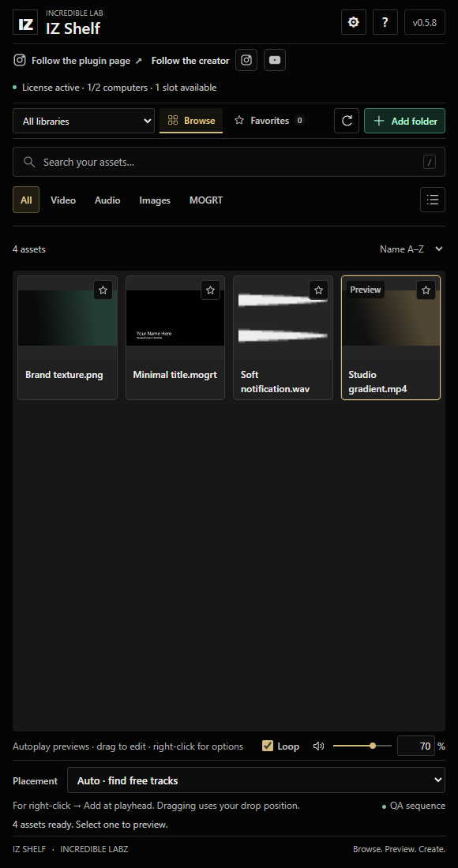
Task: Switch to list view layout
Action: [433, 200]
